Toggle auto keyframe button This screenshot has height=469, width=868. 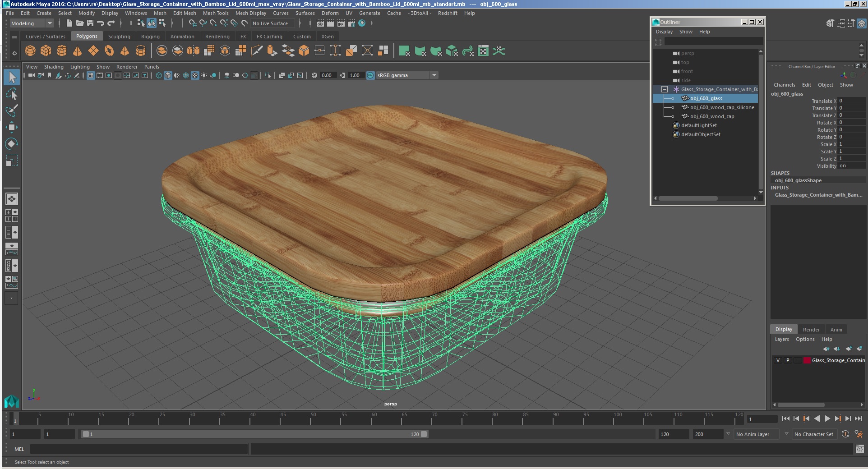[845, 434]
